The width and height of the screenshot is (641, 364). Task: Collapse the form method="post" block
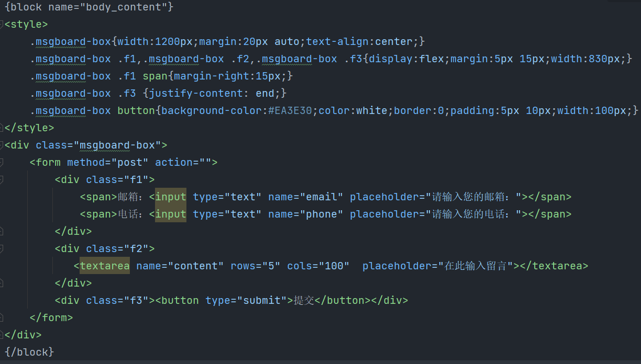(x=2, y=162)
